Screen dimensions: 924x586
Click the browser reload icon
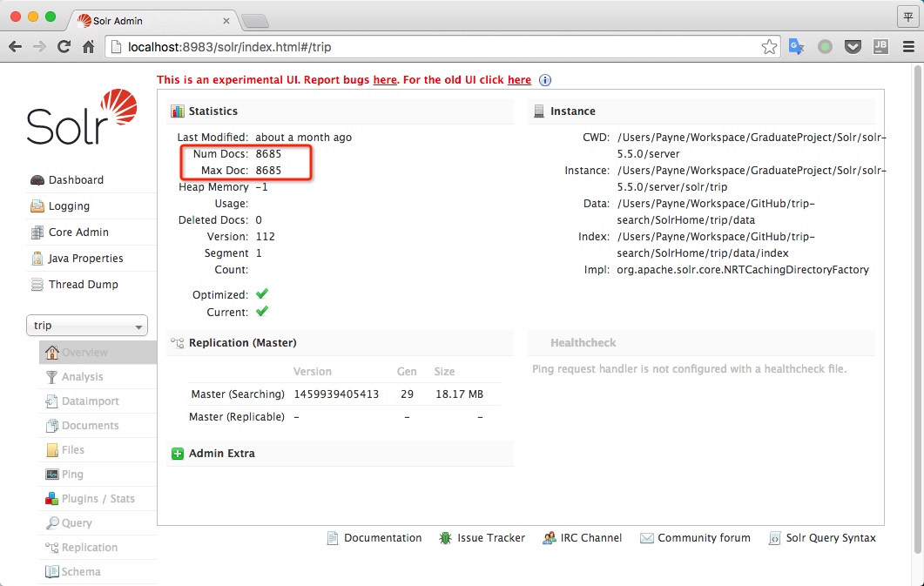(64, 47)
